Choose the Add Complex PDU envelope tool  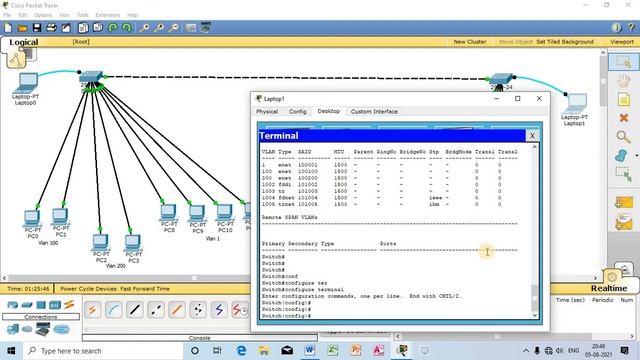(x=623, y=222)
